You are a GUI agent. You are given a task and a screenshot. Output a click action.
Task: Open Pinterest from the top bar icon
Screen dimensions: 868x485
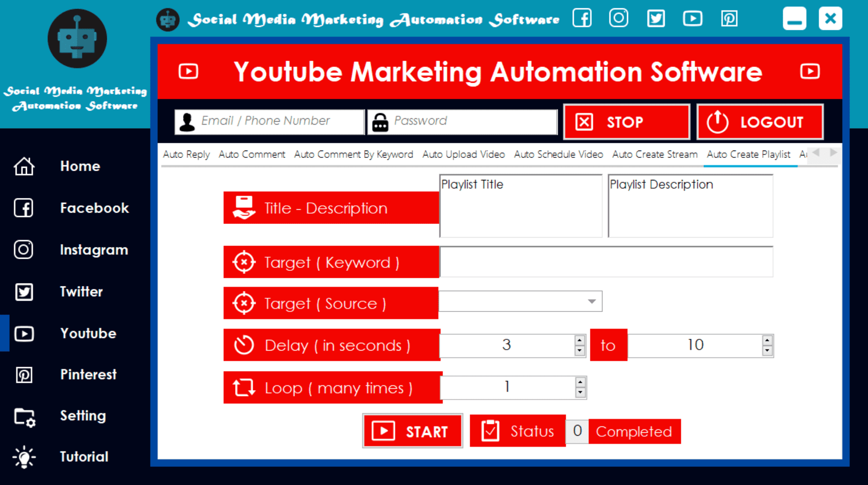coord(729,19)
